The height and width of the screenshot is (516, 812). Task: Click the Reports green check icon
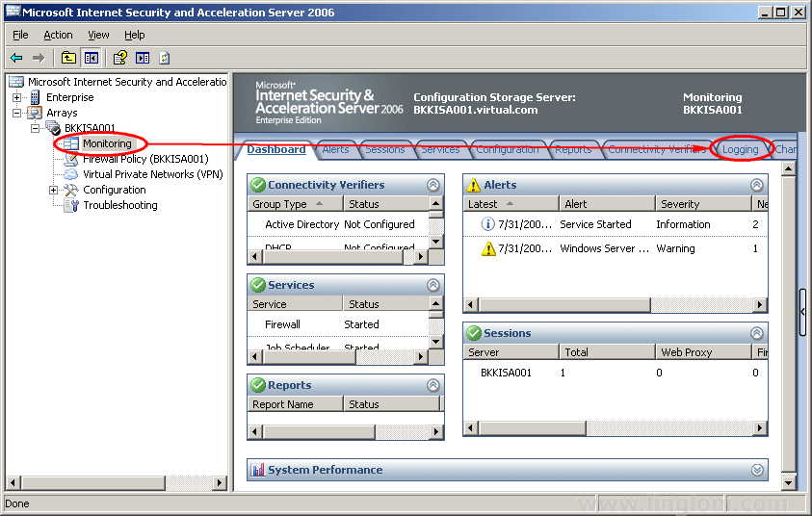tap(258, 385)
